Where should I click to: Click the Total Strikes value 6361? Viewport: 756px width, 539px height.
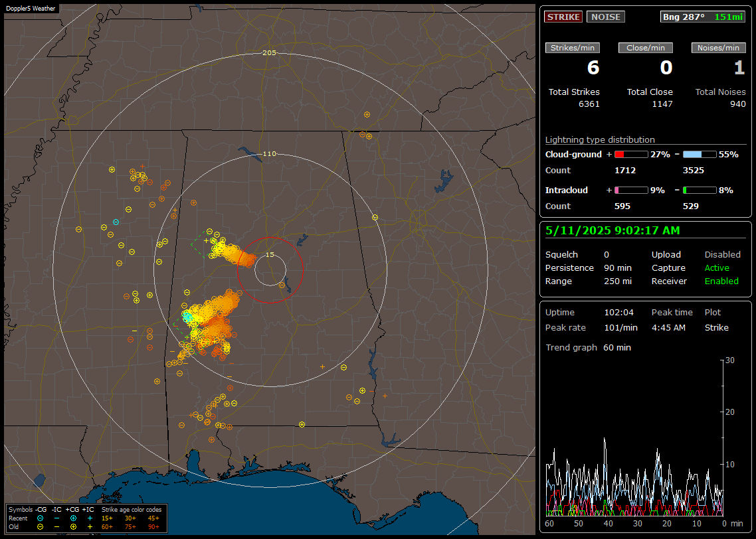coord(589,104)
